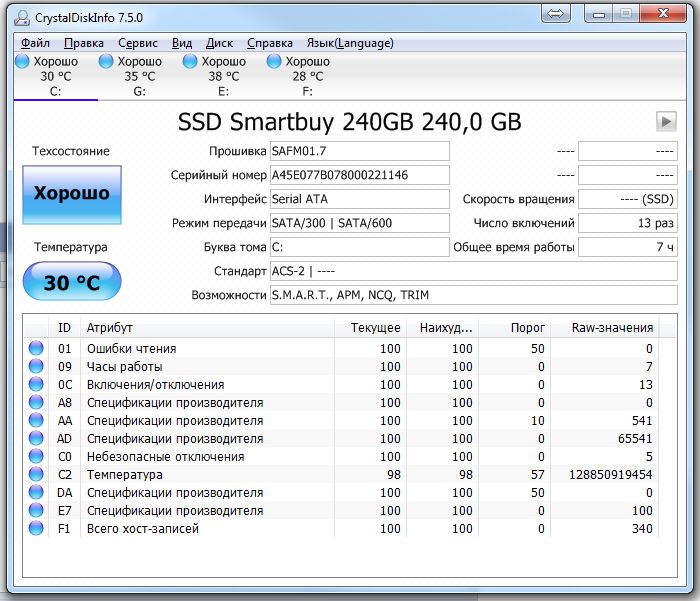This screenshot has height=601, width=700.
Task: Click the Атрибут column header
Action: pyautogui.click(x=207, y=328)
